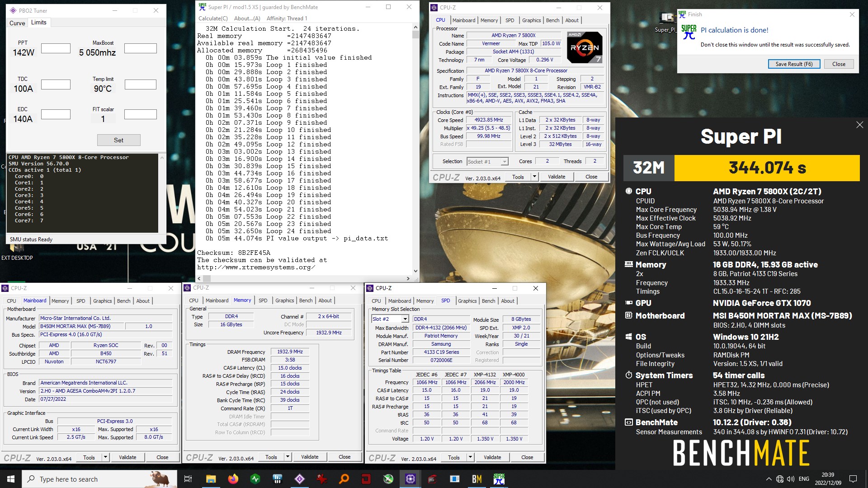Click the EDC input field
This screenshot has width=868, height=488.
(x=56, y=114)
